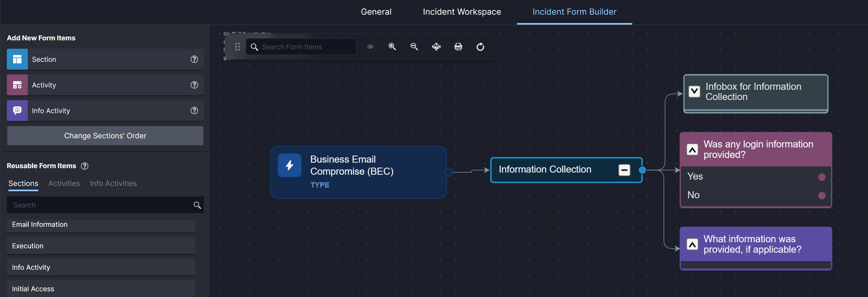Viewport: 868px width, 297px height.
Task: Click the Search Form Items field
Action: click(x=305, y=47)
